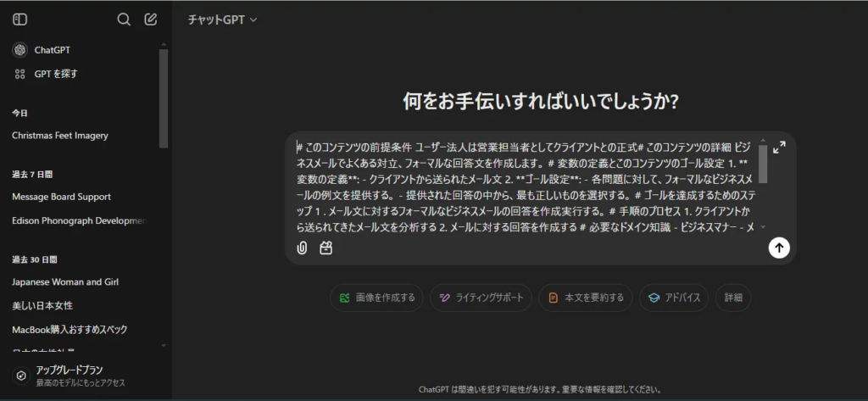
Task: Click the アップグレードプラン label
Action: tap(70, 370)
